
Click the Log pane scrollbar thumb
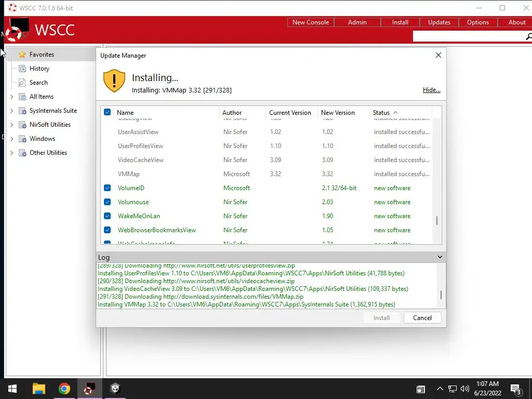click(x=441, y=295)
